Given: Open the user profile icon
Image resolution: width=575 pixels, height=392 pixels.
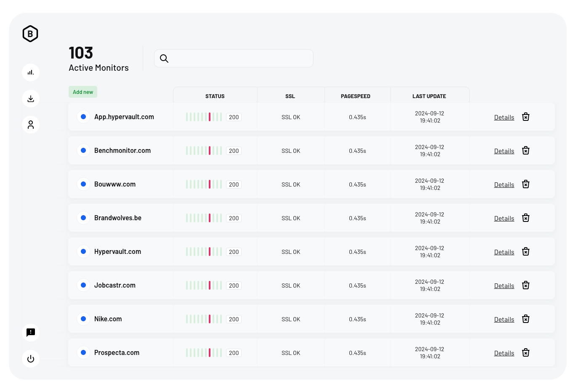Looking at the screenshot, I should [x=30, y=125].
